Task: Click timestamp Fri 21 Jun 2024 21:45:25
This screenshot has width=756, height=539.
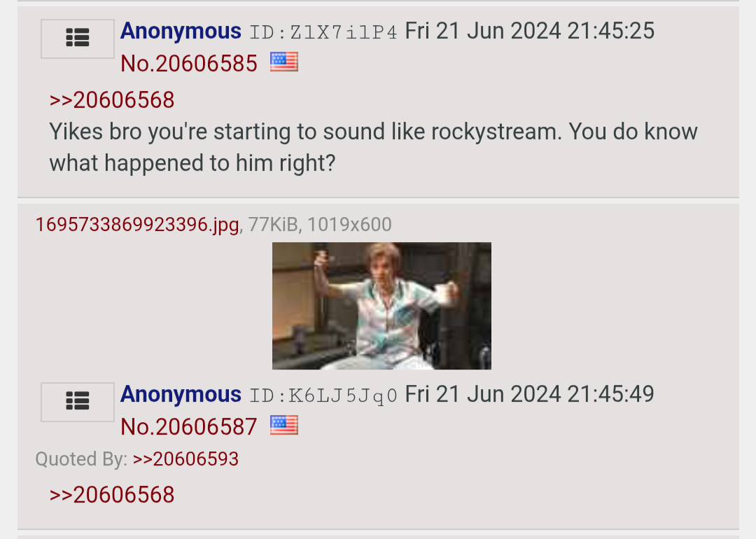Action: pyautogui.click(x=530, y=31)
